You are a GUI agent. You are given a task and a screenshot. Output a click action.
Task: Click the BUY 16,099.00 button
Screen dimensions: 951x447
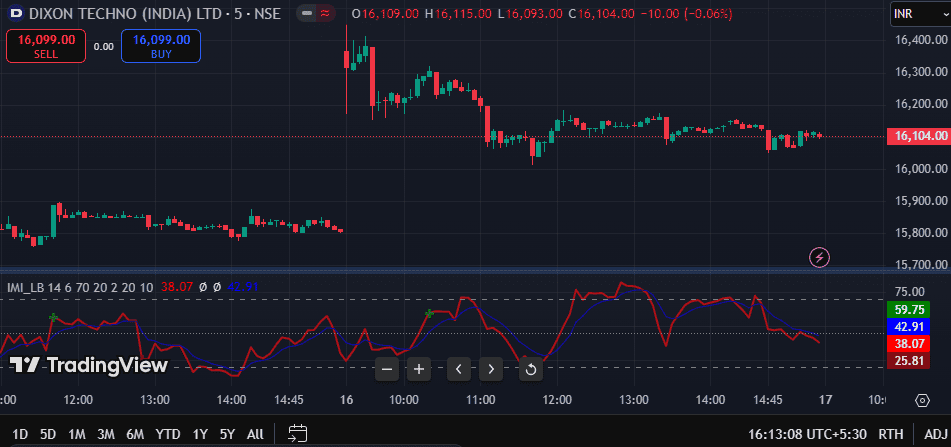coord(161,46)
